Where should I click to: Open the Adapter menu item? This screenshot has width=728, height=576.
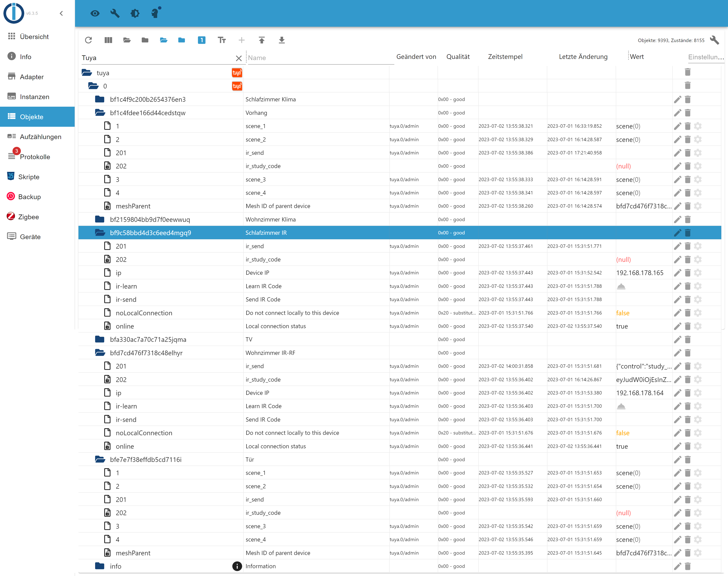[32, 77]
